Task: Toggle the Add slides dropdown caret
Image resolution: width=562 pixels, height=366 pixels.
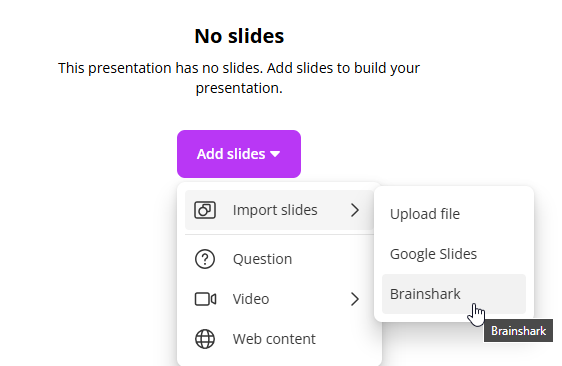Action: click(x=275, y=154)
